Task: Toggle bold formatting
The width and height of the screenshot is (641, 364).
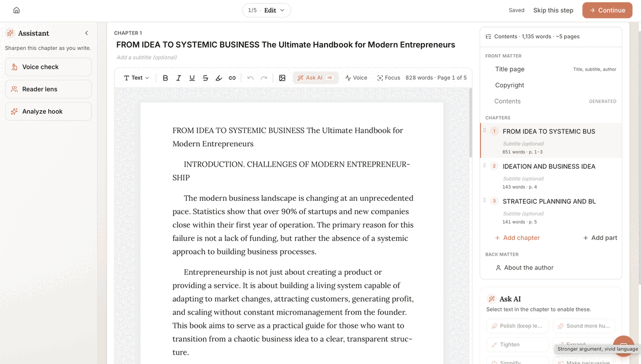Action: pyautogui.click(x=165, y=77)
